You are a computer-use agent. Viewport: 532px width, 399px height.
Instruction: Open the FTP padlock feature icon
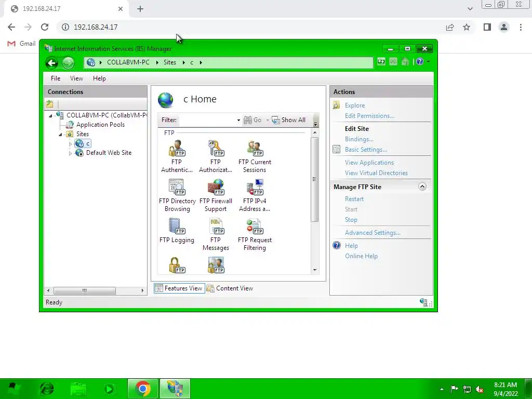point(177,265)
